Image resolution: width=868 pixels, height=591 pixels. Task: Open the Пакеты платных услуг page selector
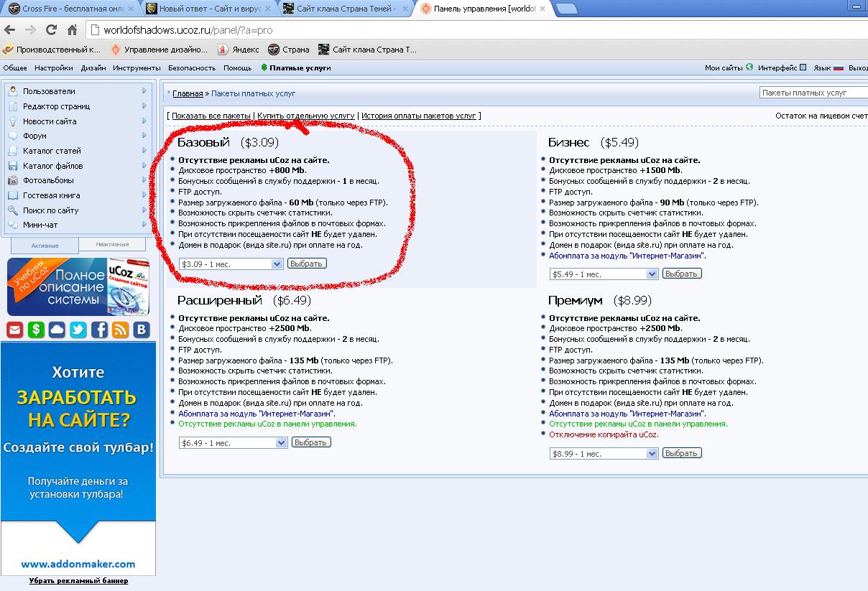(813, 93)
